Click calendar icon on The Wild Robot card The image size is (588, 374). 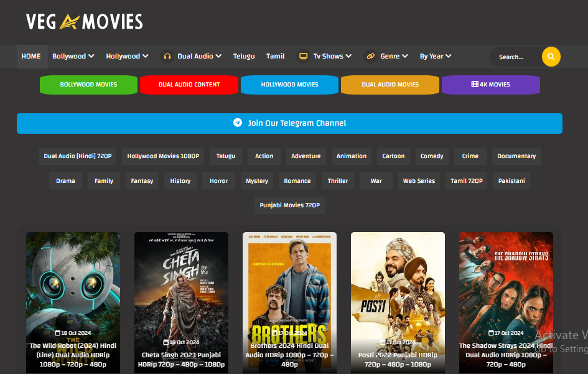(x=57, y=333)
